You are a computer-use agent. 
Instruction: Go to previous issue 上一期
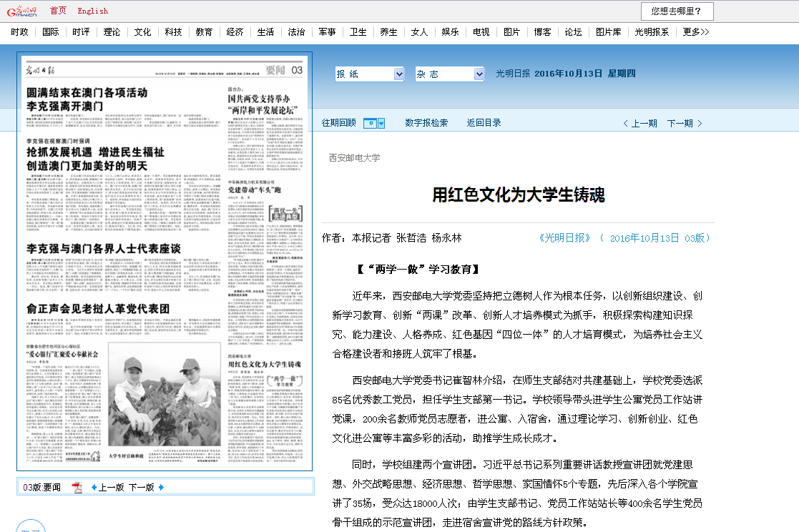click(640, 124)
